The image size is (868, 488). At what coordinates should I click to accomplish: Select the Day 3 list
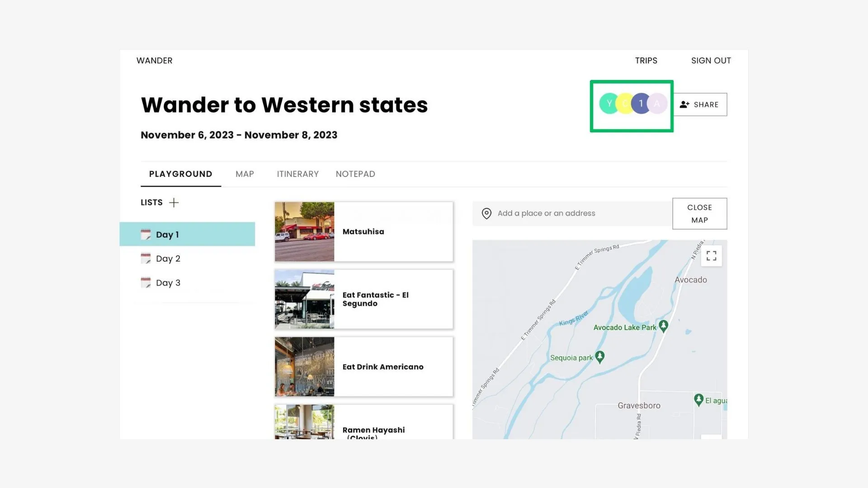[x=187, y=282]
